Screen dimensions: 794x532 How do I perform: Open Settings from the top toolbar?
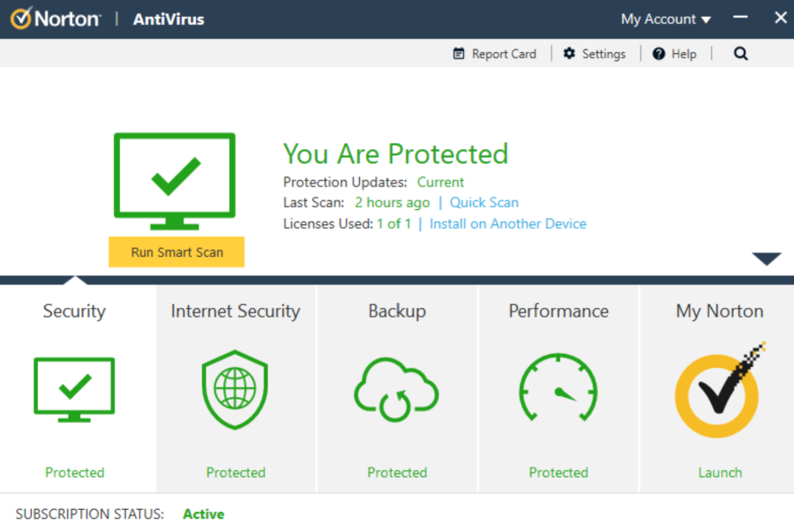click(x=595, y=54)
